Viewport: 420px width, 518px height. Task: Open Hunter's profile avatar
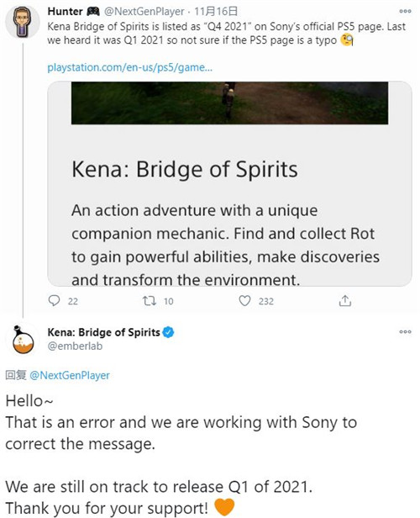click(x=23, y=22)
